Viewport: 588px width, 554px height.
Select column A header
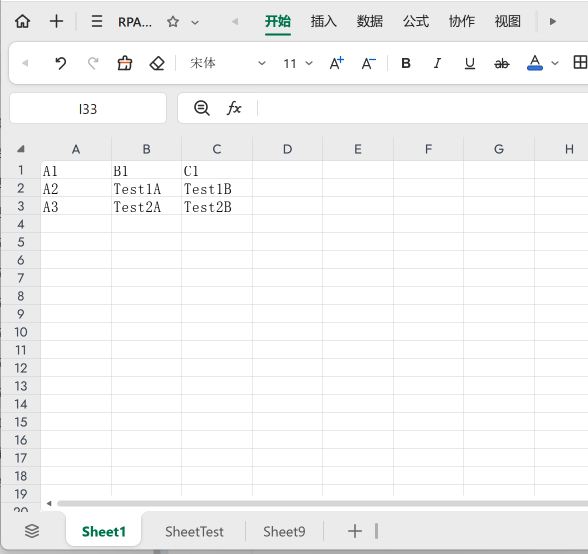pos(76,149)
